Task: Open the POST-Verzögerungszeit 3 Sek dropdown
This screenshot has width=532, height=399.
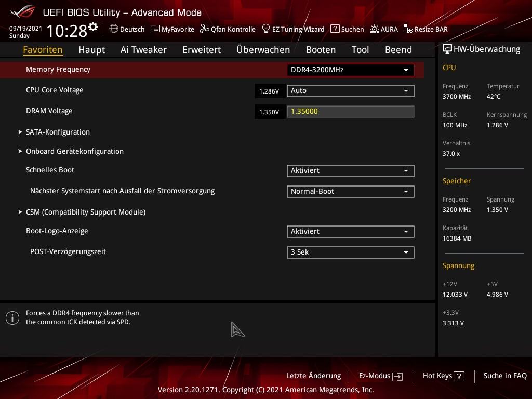Action: click(351, 252)
